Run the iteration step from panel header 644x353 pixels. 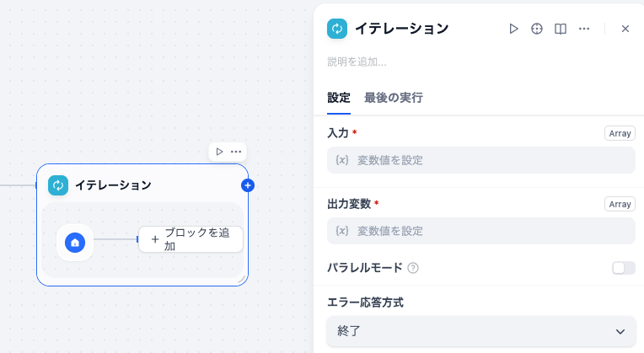coord(513,29)
